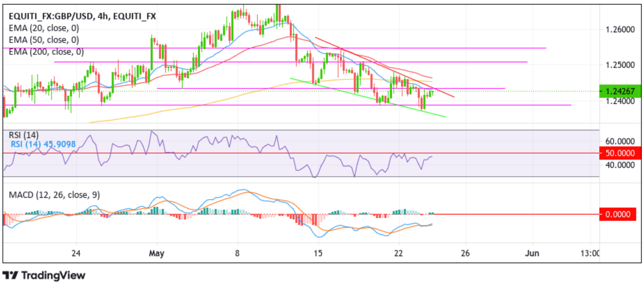Click the 1.24000 price axis label
Image resolution: width=644 pixels, height=289 pixels.
(x=620, y=101)
